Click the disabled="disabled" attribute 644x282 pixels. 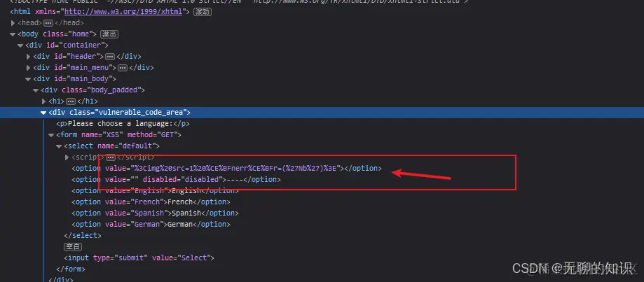184,179
